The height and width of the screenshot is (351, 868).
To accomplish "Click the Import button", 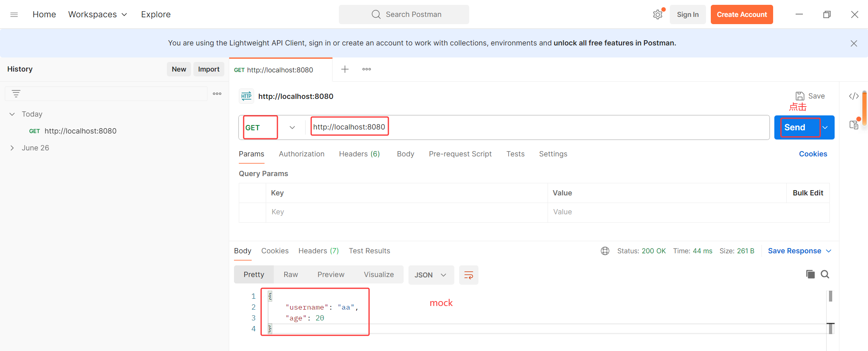I will click(x=209, y=69).
